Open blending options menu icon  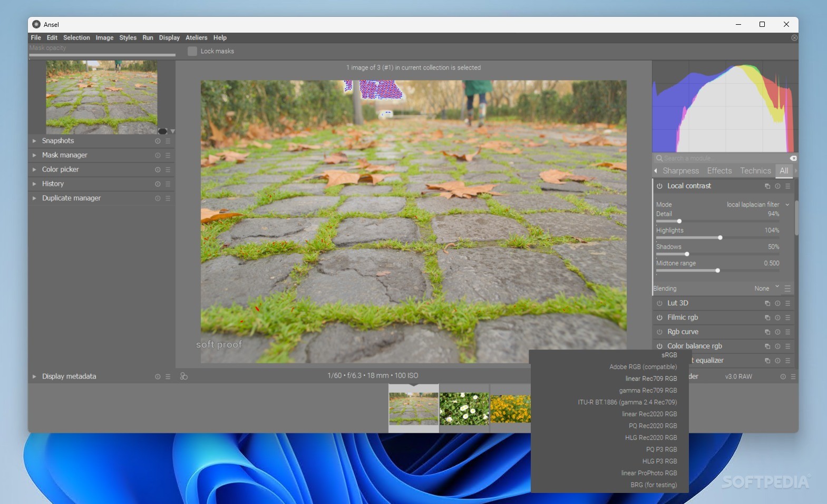pos(787,289)
